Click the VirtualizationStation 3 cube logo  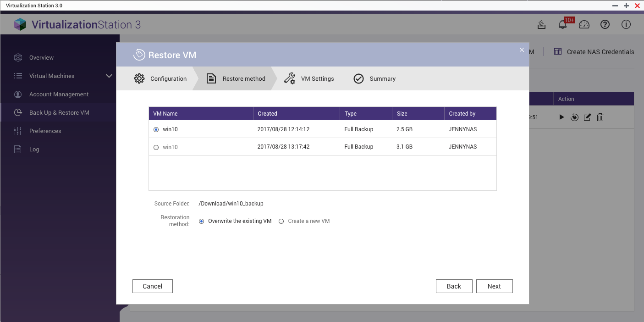20,24
